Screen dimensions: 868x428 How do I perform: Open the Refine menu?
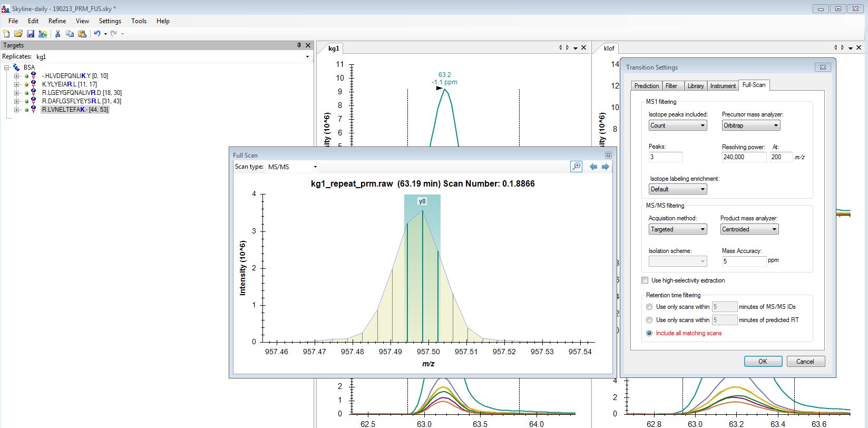point(57,21)
